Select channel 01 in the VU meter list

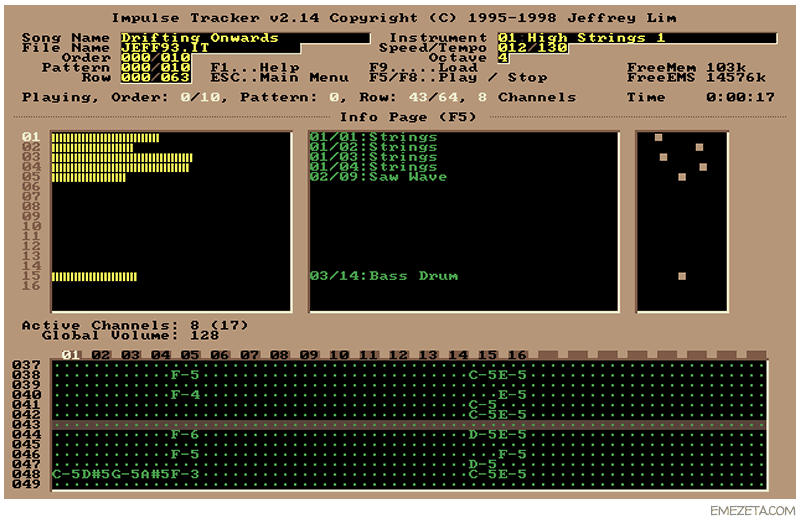coord(31,137)
